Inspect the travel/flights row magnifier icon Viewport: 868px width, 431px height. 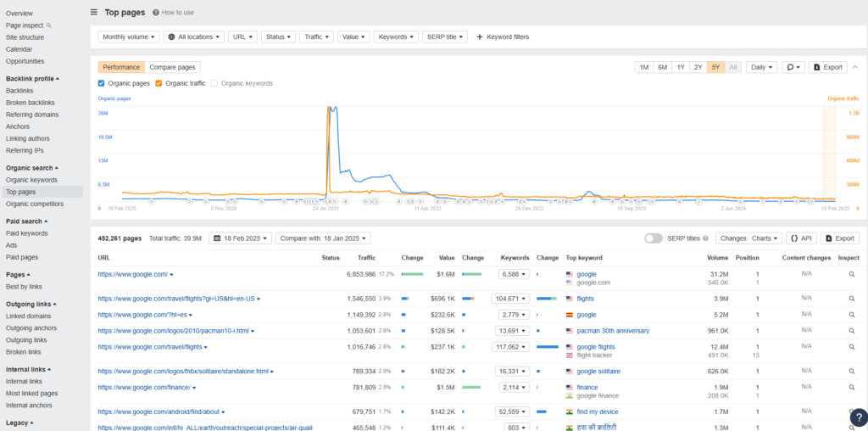(x=851, y=347)
